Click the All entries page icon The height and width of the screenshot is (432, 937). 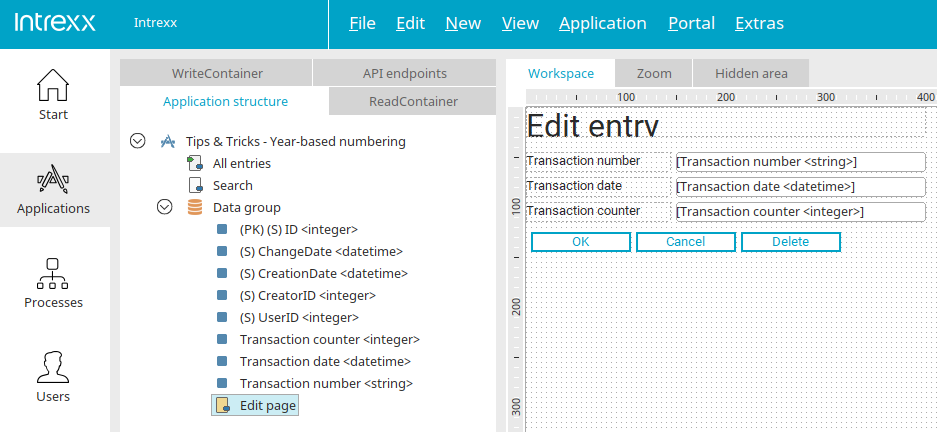click(195, 163)
